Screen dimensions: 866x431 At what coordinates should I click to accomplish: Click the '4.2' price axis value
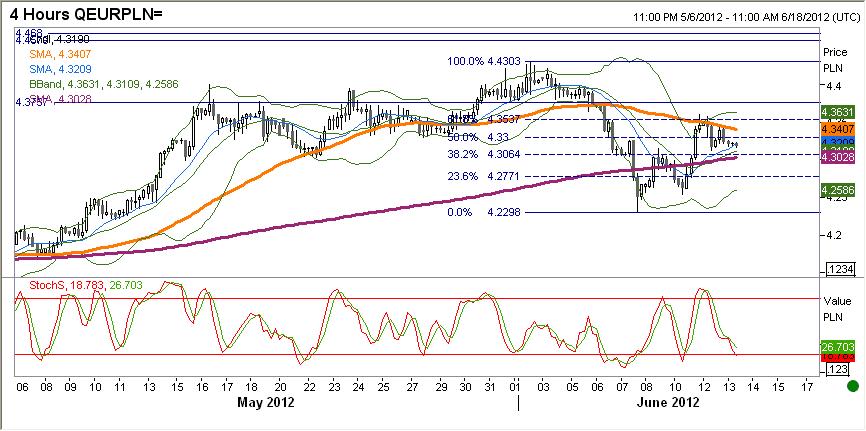[x=832, y=235]
